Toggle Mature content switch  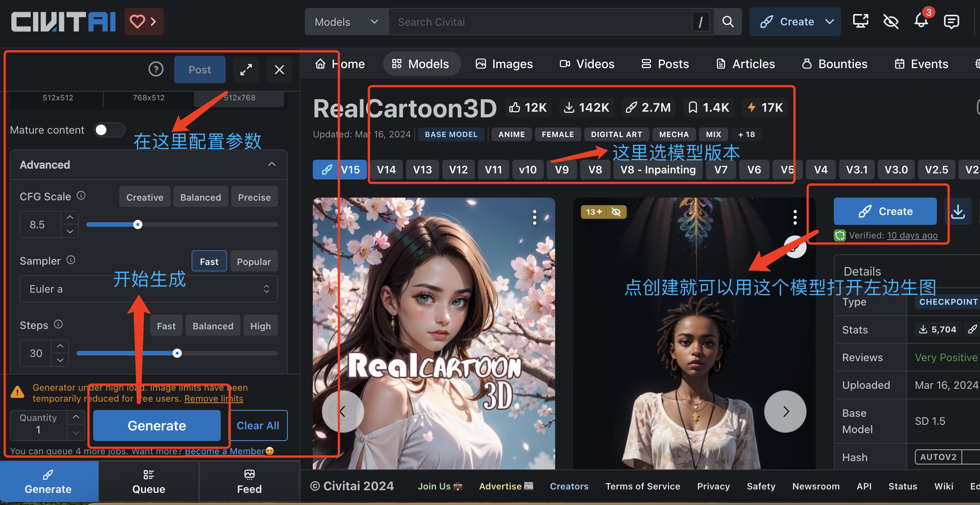coord(109,130)
